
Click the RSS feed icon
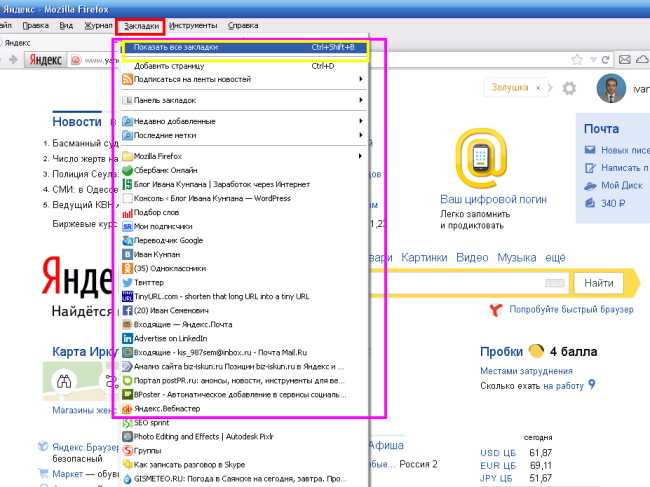(127, 79)
